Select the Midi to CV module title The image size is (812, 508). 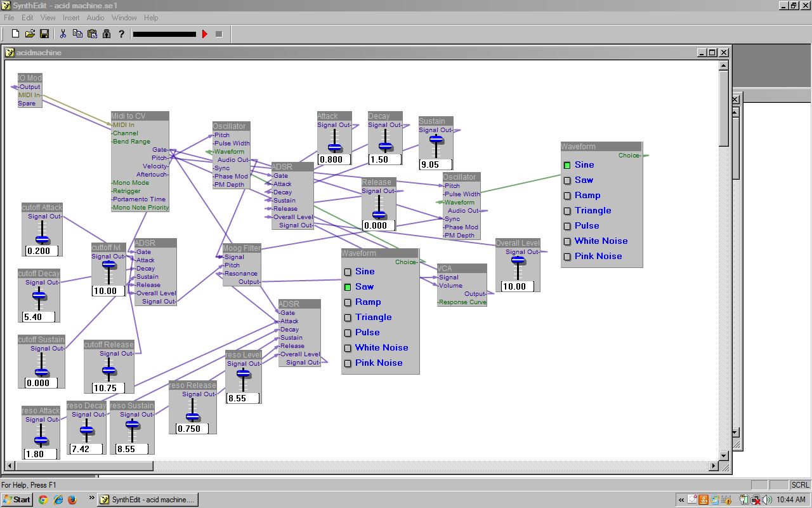[140, 116]
